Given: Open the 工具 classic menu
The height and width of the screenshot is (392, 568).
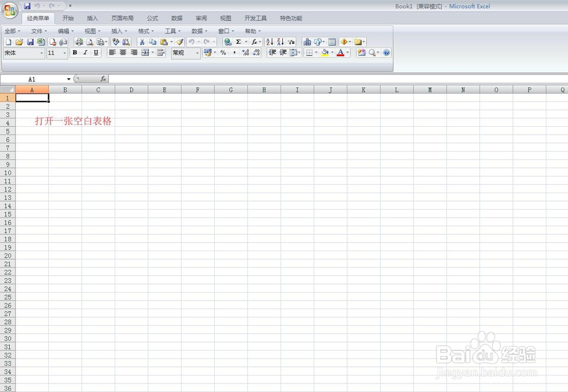Looking at the screenshot, I should 173,31.
